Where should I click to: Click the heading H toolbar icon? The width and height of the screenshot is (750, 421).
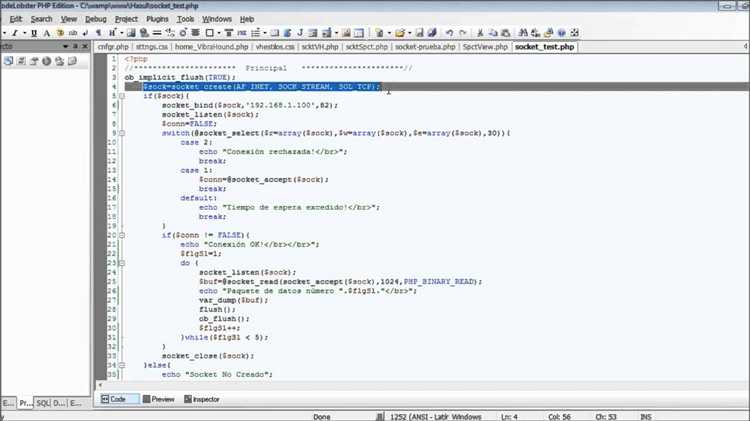[x=112, y=33]
